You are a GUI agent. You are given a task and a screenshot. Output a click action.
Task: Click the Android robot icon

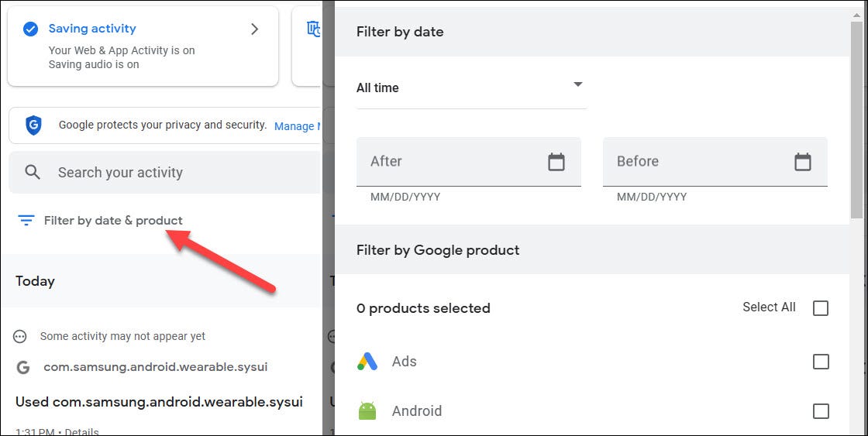367,411
